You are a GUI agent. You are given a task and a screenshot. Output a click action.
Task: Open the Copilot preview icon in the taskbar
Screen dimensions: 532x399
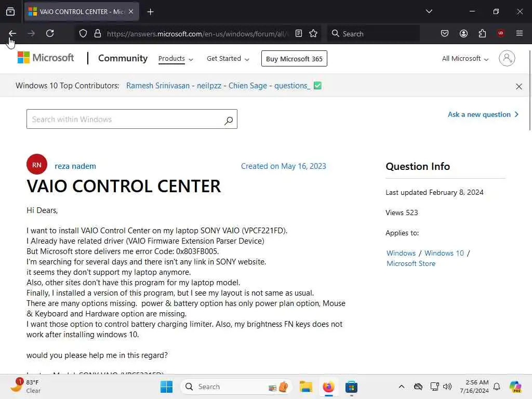[x=515, y=387]
